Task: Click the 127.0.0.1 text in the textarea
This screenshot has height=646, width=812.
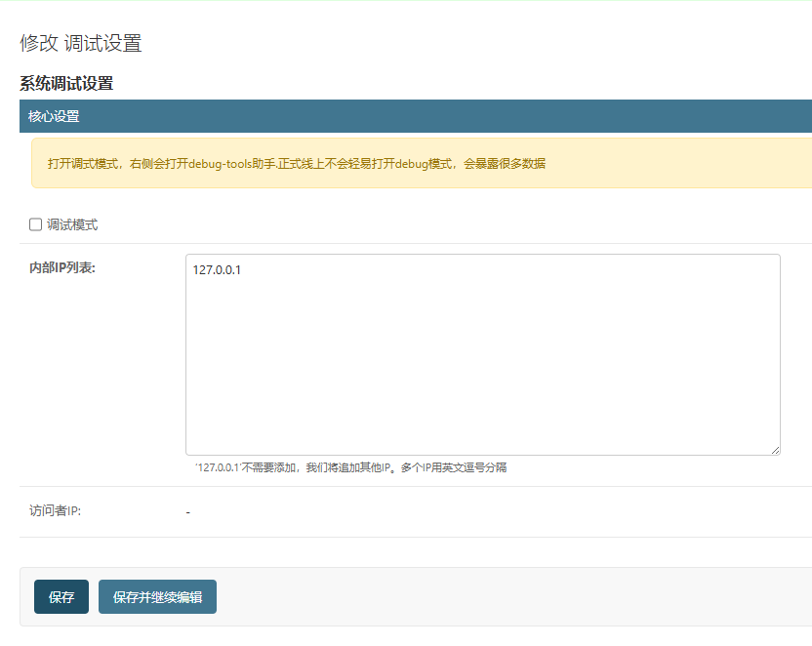Action: click(x=217, y=270)
